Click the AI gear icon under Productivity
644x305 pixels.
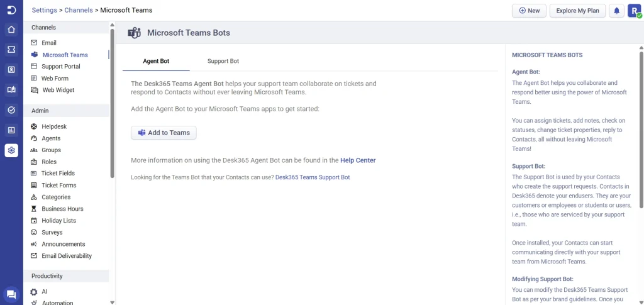coord(34,292)
